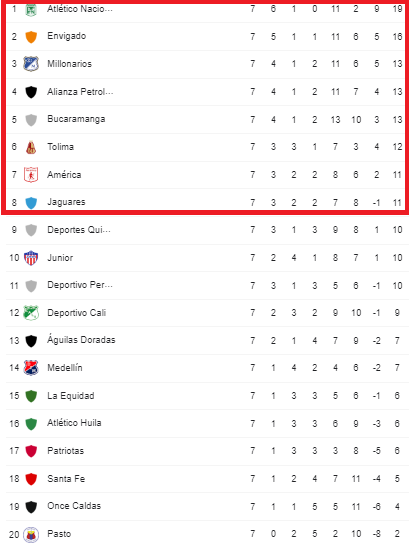The height and width of the screenshot is (547, 409).
Task: Click the Millonarios blue crest icon
Action: (x=31, y=64)
